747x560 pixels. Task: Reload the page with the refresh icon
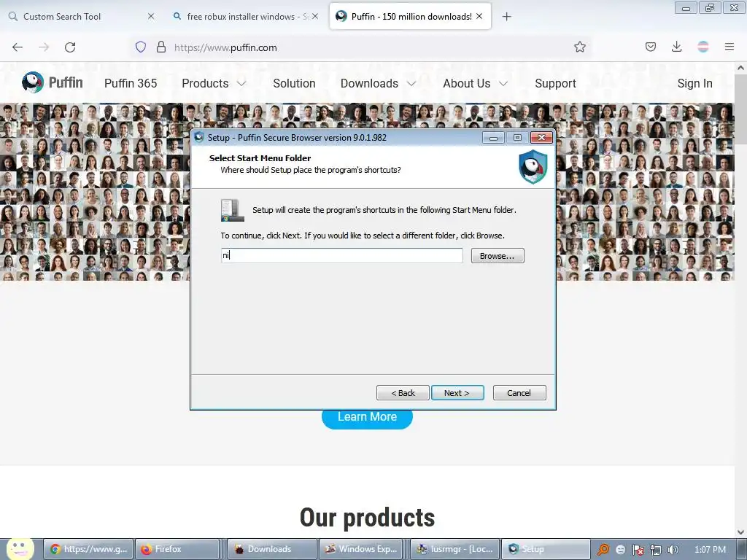point(70,47)
